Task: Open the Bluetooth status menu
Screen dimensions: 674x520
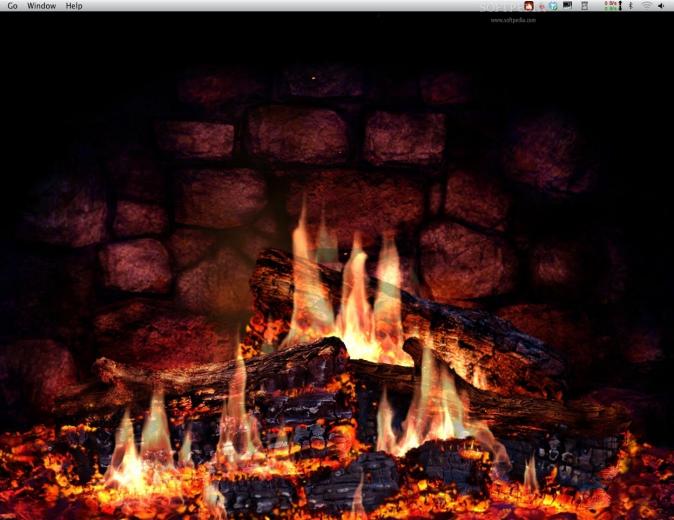Action: [x=631, y=6]
